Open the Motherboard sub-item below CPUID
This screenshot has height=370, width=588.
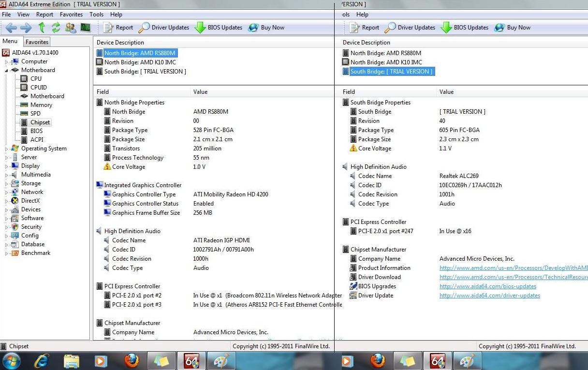point(47,96)
